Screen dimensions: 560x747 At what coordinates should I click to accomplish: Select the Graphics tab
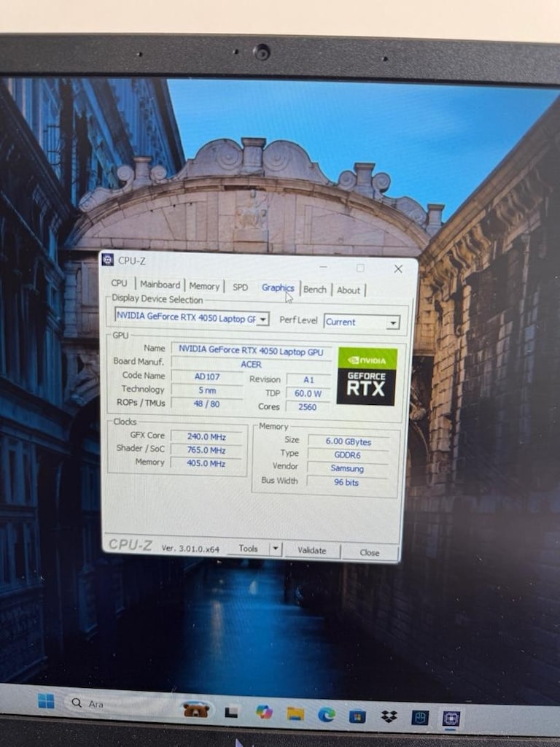click(x=278, y=287)
